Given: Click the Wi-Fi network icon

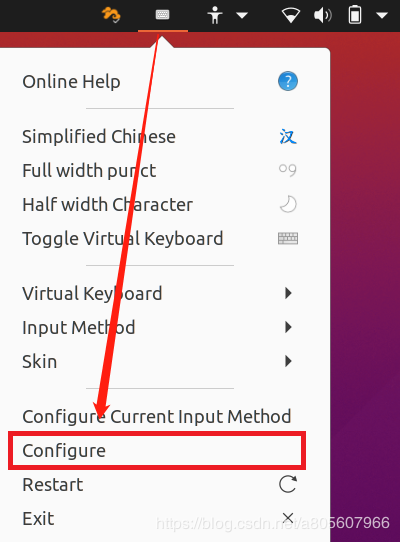Looking at the screenshot, I should click(290, 16).
